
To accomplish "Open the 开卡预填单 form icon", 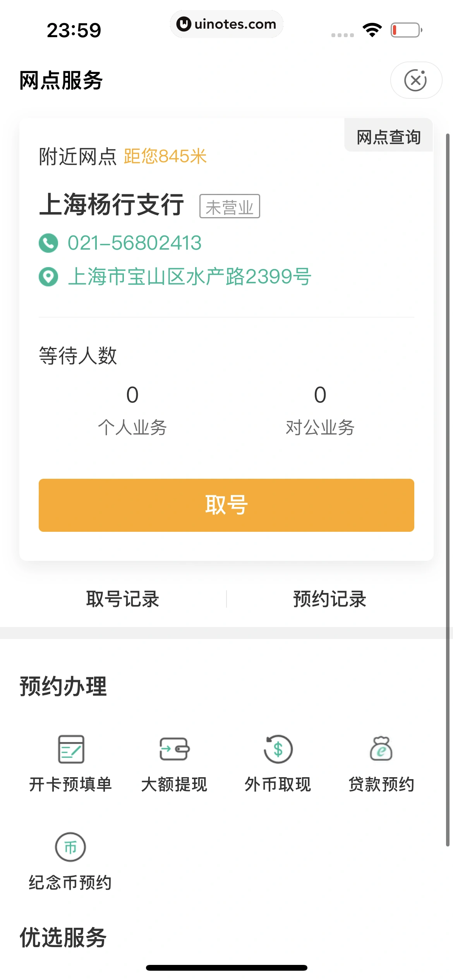I will pos(71,749).
